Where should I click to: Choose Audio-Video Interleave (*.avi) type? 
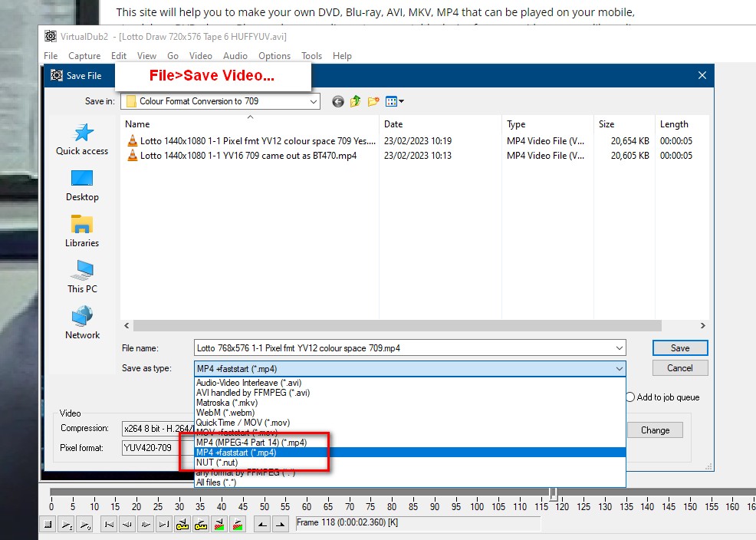(410, 383)
